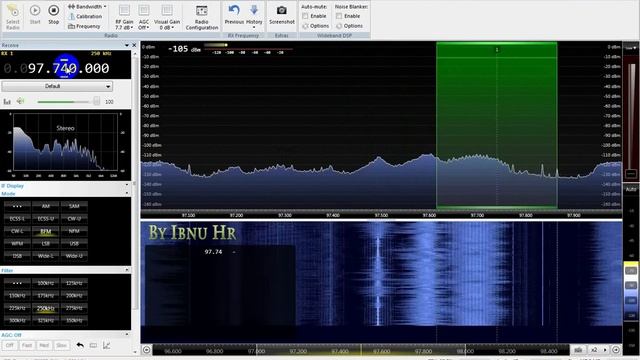Set AGC to Slow
640x360 pixels.
61,345
